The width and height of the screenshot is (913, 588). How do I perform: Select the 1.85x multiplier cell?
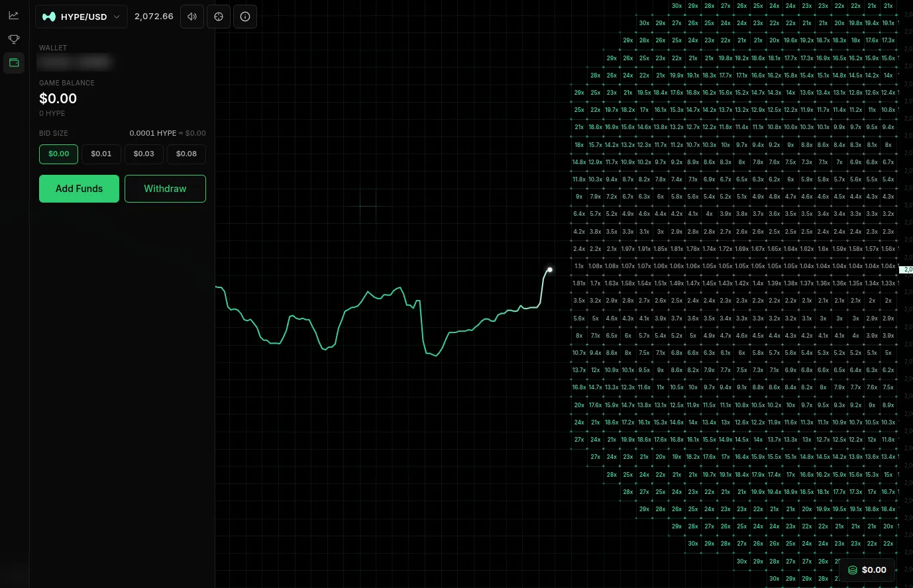(661, 249)
